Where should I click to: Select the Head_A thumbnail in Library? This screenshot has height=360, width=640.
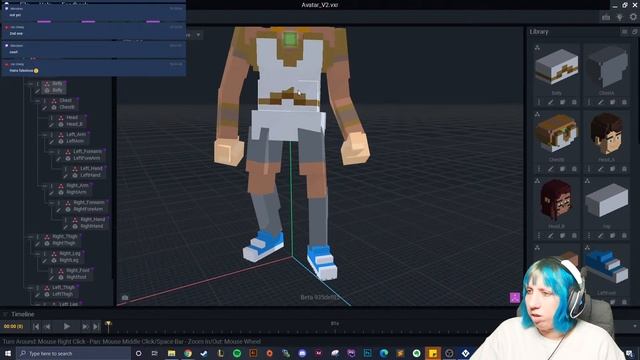click(607, 133)
